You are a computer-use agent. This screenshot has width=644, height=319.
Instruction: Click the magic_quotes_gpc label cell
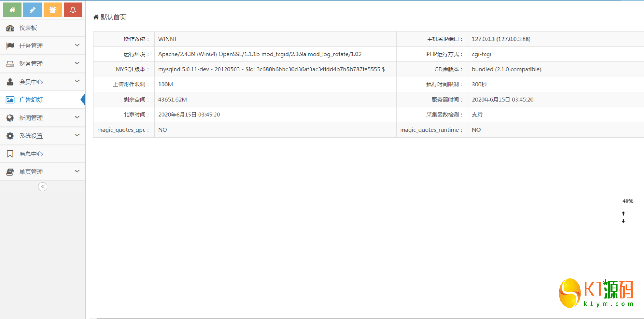click(x=124, y=130)
